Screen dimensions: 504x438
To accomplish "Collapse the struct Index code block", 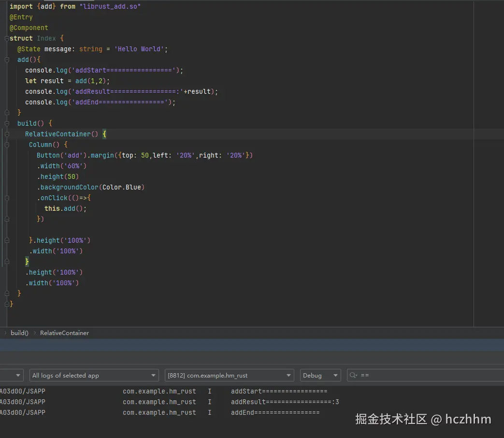I will (x=7, y=39).
